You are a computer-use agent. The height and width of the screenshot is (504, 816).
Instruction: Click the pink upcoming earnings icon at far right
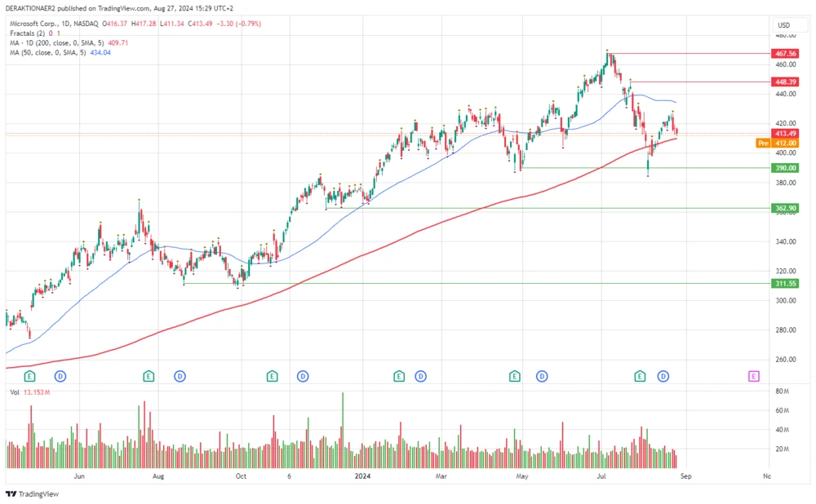[752, 377]
